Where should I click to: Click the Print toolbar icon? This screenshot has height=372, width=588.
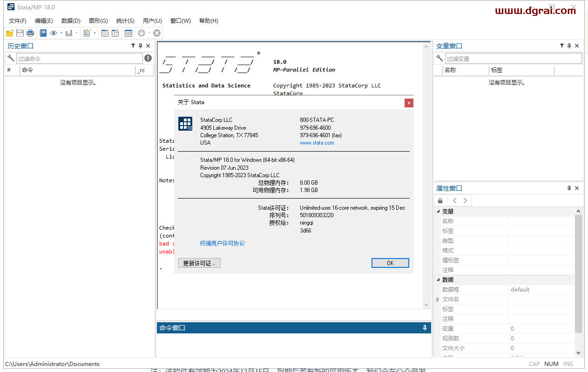[30, 33]
